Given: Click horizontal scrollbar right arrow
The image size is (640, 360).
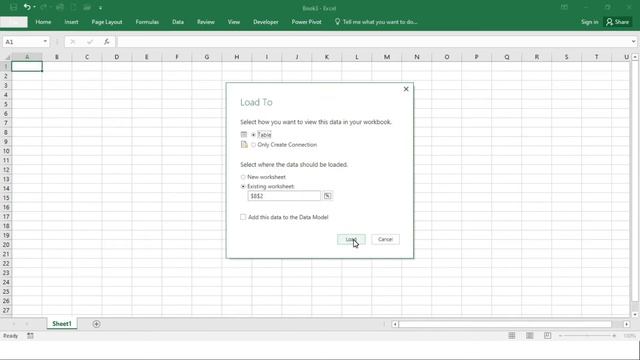Looking at the screenshot, I should click(x=627, y=324).
